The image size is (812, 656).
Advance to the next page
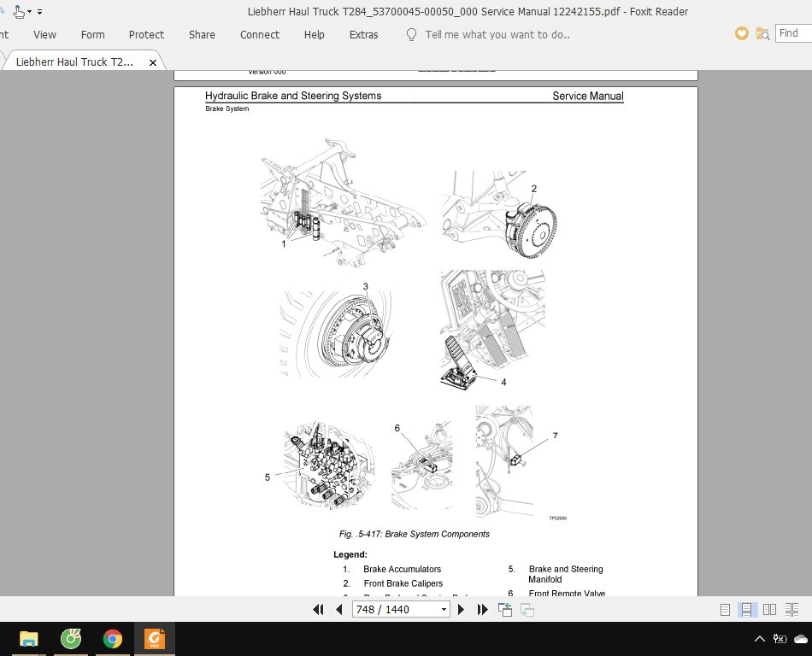pos(462,609)
